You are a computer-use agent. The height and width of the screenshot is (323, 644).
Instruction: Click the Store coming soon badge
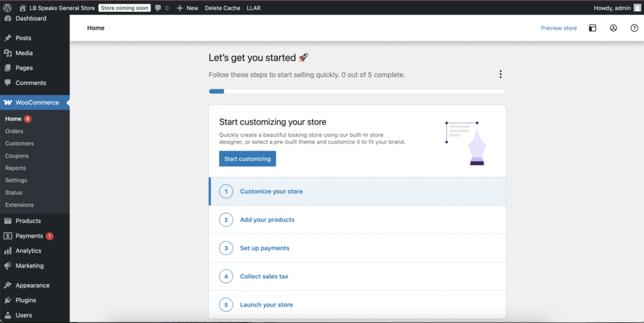click(125, 8)
